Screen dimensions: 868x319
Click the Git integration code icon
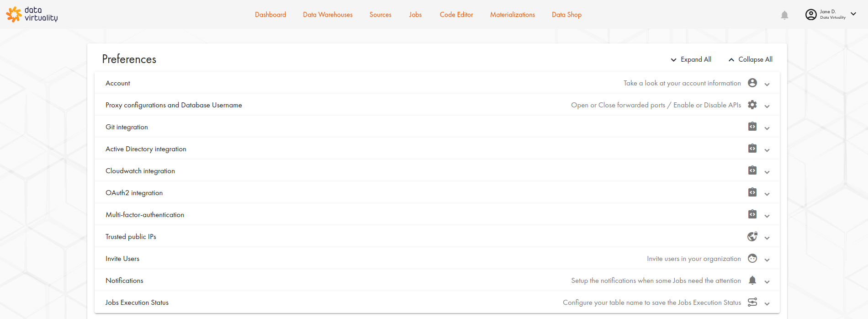pos(752,127)
